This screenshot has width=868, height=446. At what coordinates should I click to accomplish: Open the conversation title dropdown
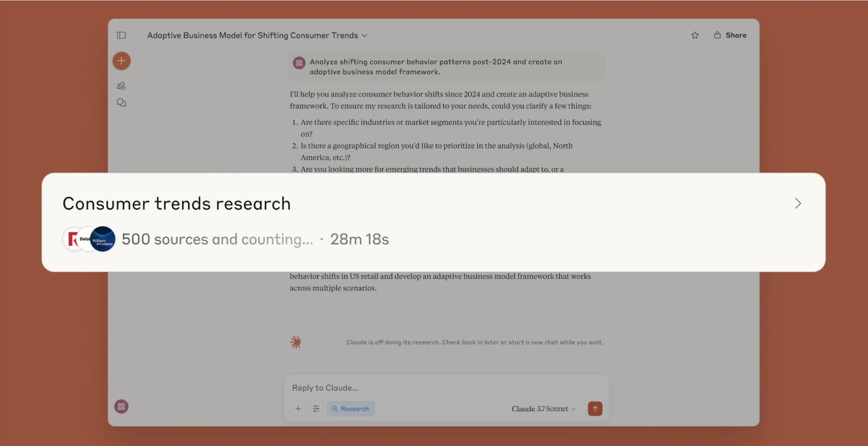tap(365, 35)
